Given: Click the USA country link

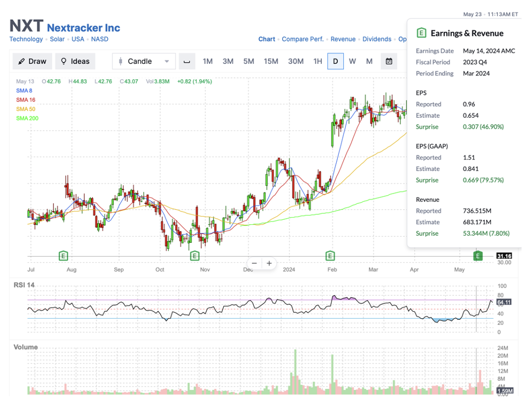Looking at the screenshot, I should point(78,39).
